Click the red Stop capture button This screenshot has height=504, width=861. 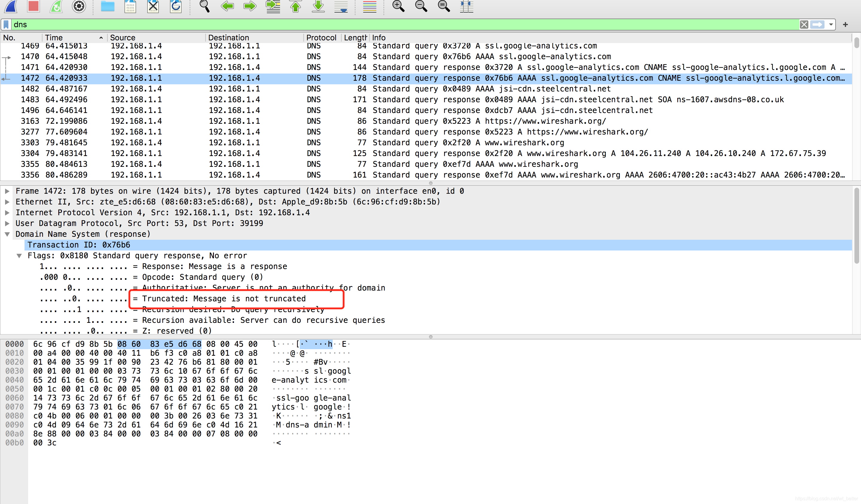(33, 6)
